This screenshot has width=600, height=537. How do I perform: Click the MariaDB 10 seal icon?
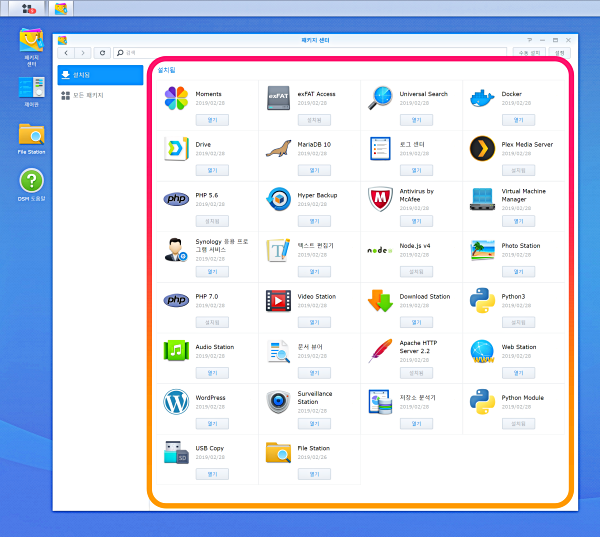coord(278,149)
